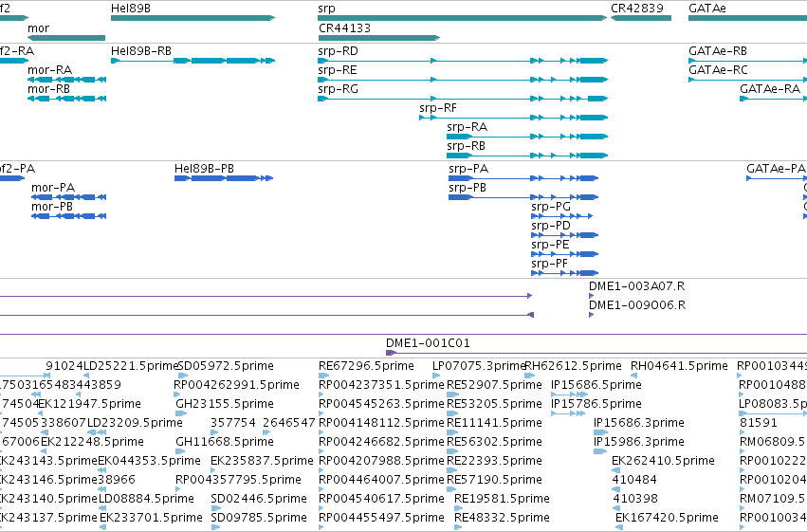Click the GATAe-RB transcript label
Viewport: 807px width, 532px height.
point(718,51)
